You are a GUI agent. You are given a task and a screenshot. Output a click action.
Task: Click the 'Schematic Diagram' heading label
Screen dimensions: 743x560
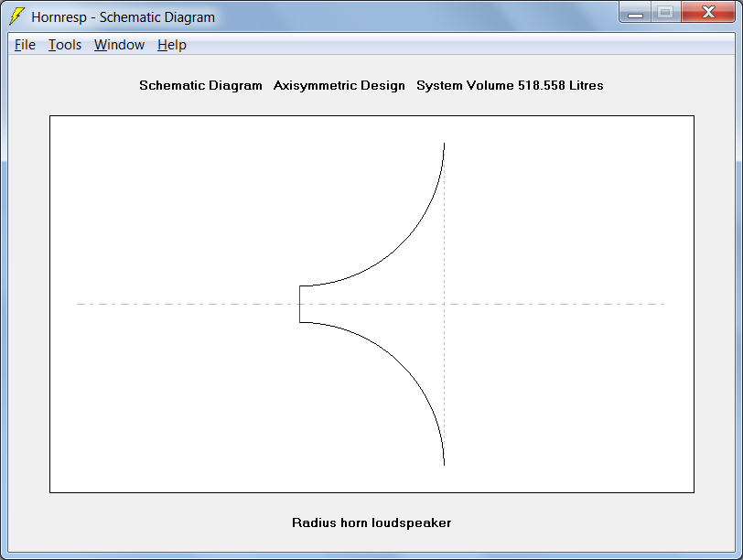(200, 85)
